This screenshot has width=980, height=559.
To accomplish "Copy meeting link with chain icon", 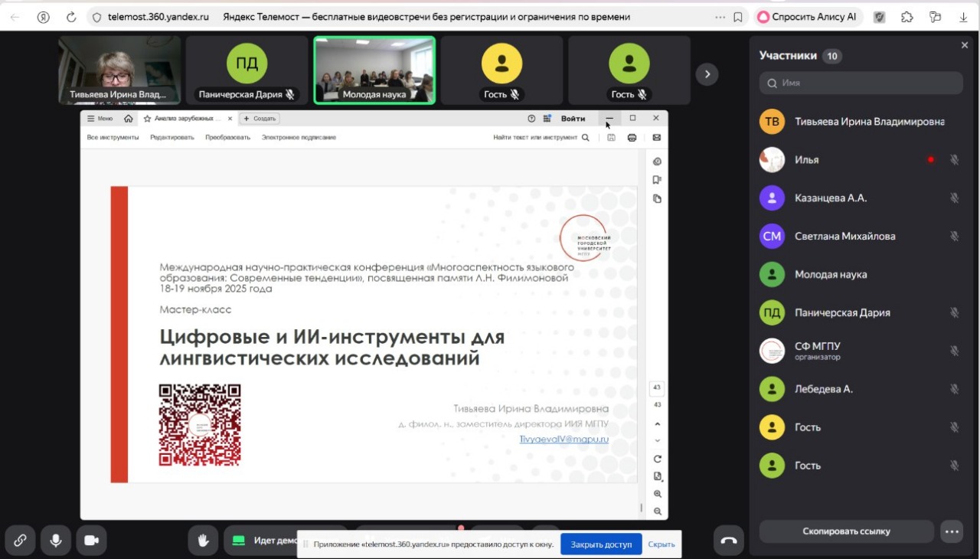I will click(20, 540).
